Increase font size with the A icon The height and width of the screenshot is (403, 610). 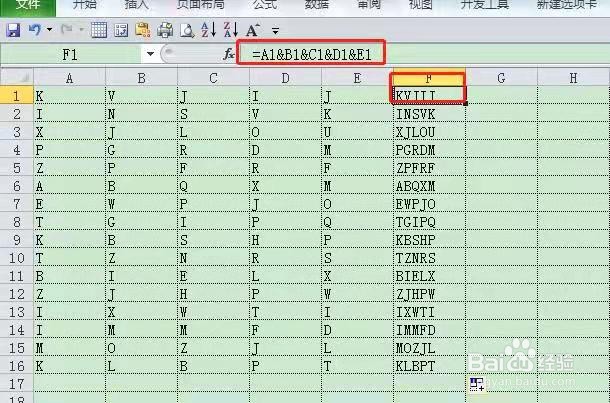[x=253, y=30]
